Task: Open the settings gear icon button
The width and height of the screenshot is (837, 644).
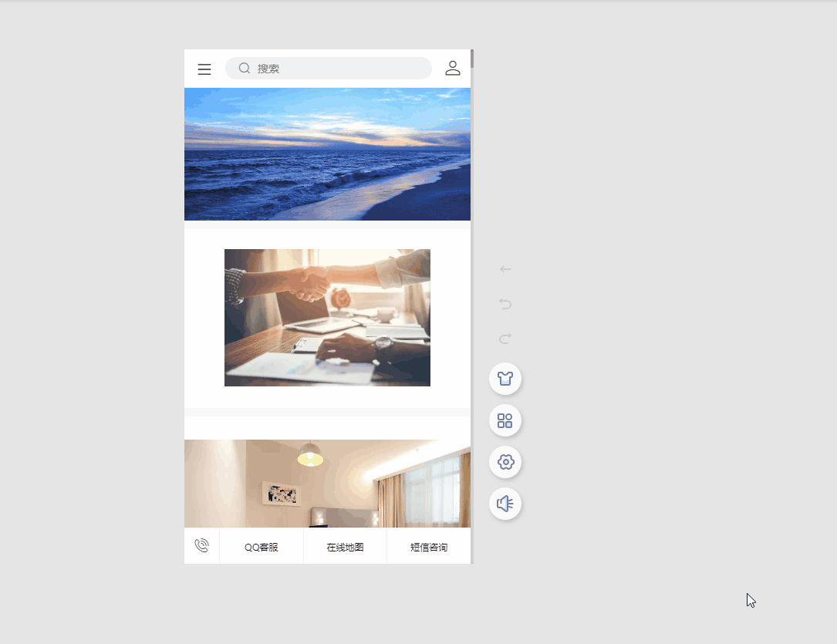Action: [x=505, y=462]
